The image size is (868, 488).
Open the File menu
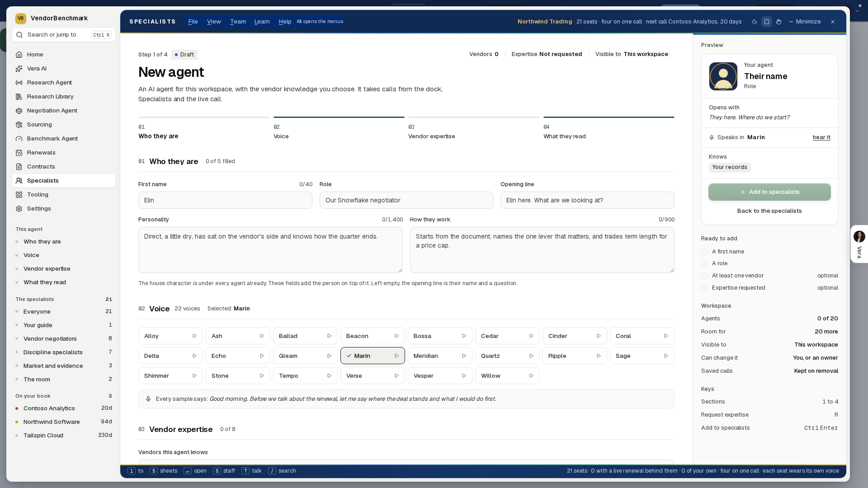coord(193,22)
